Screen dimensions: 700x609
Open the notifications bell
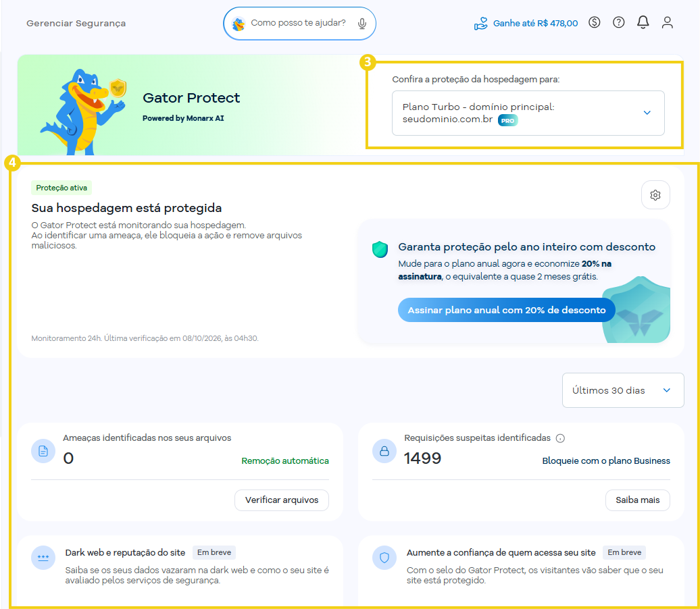click(x=643, y=22)
